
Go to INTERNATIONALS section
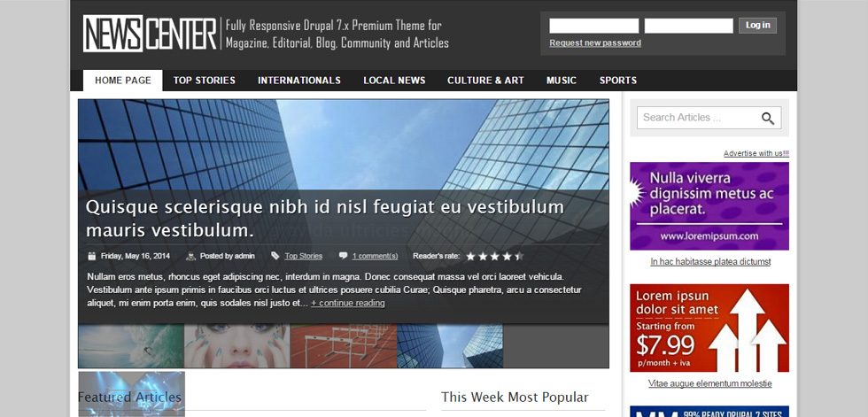(299, 81)
